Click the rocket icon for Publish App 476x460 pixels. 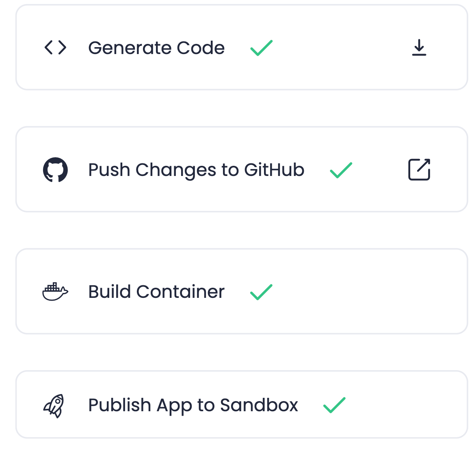coord(54,406)
